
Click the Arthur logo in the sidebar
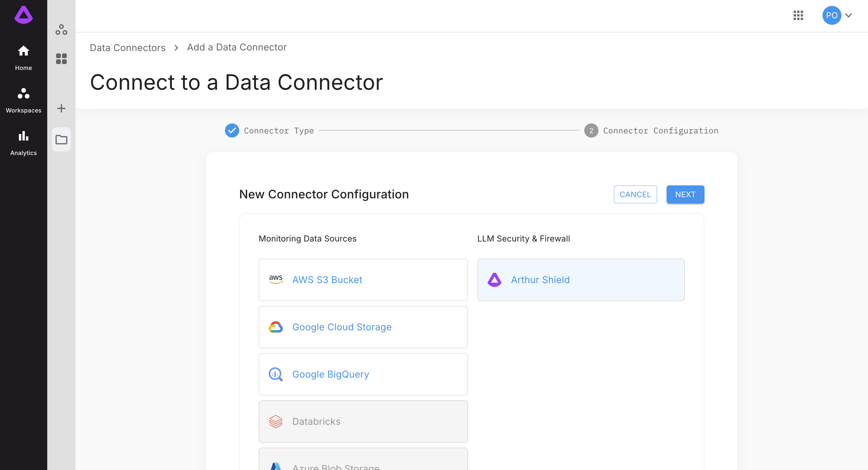[24, 14]
